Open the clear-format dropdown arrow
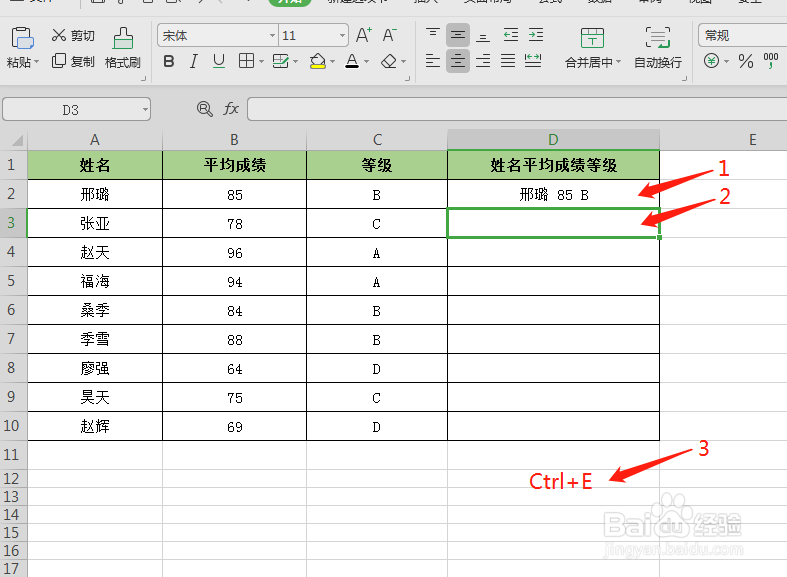787x577 pixels. [x=404, y=62]
